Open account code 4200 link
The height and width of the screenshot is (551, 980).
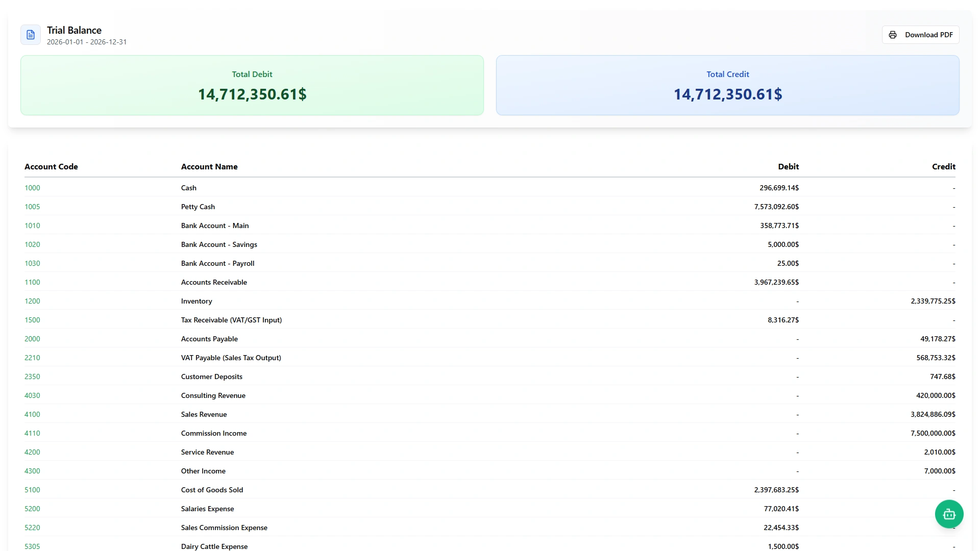point(32,452)
